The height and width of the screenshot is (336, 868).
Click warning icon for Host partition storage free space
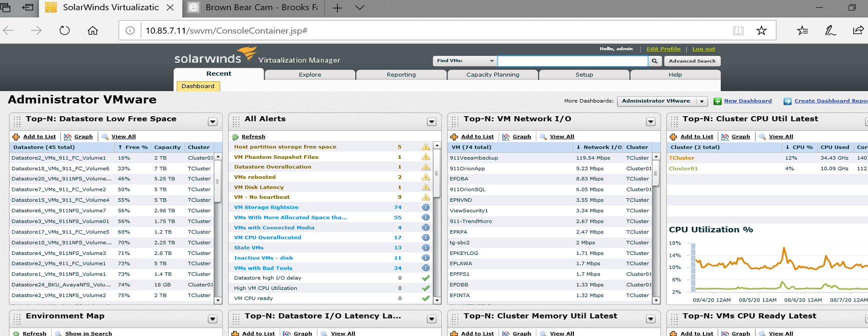click(x=426, y=147)
